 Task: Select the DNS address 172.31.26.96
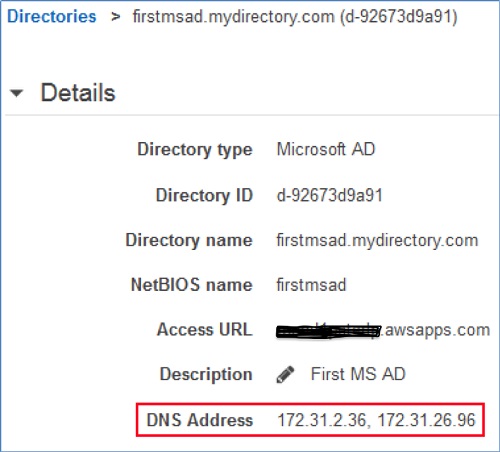coord(426,420)
